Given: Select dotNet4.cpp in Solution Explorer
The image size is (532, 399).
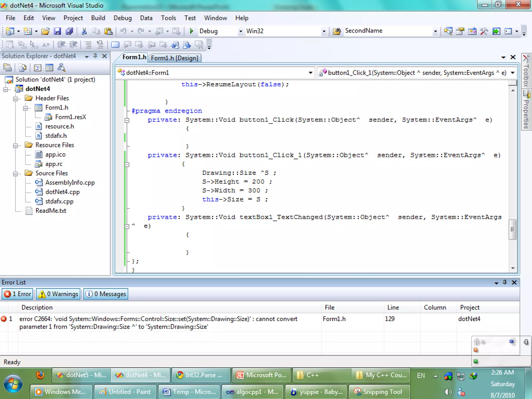Looking at the screenshot, I should click(x=62, y=192).
